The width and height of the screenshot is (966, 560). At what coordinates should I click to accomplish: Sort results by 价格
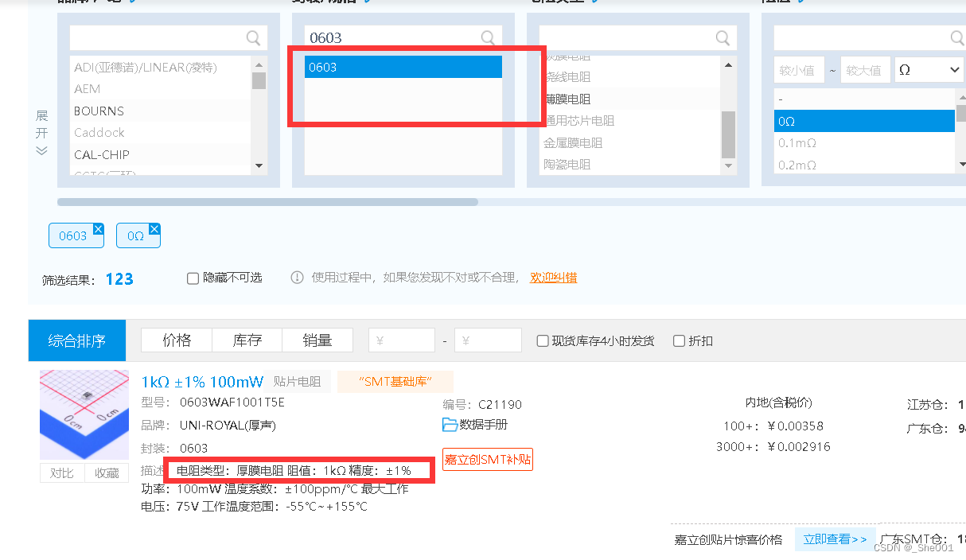click(x=177, y=340)
